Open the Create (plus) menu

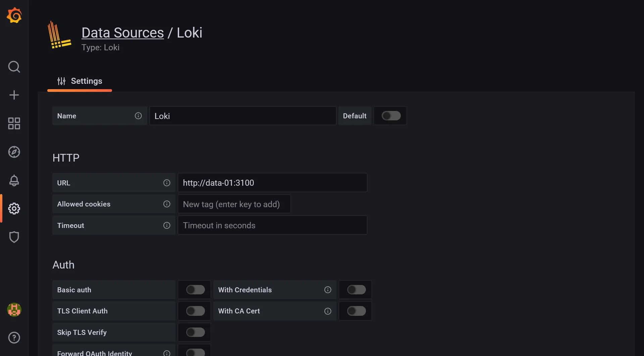point(14,95)
